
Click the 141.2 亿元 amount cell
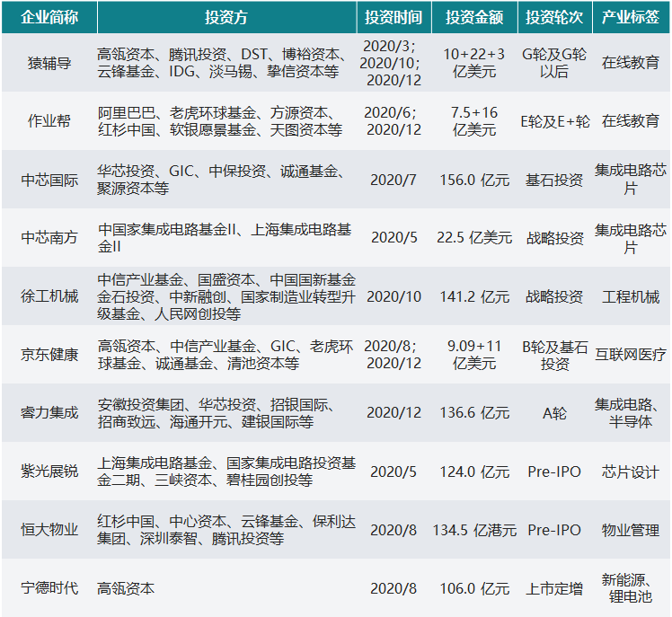pyautogui.click(x=474, y=296)
